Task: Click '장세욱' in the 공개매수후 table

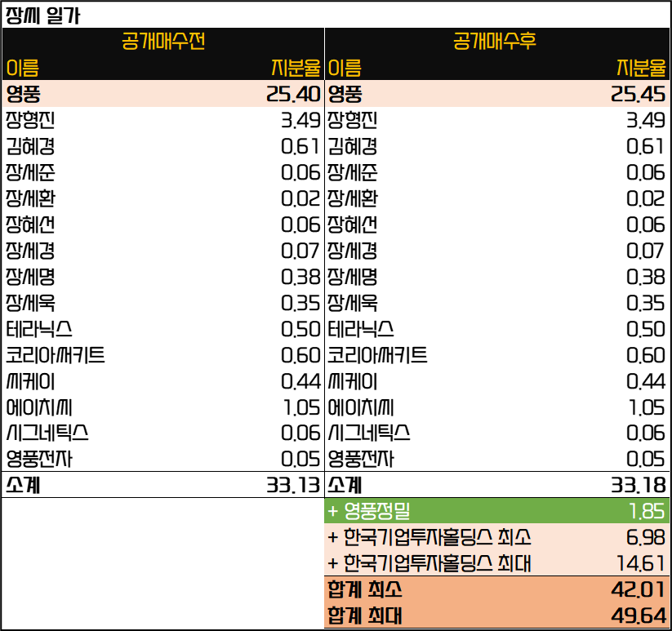Action: click(352, 303)
